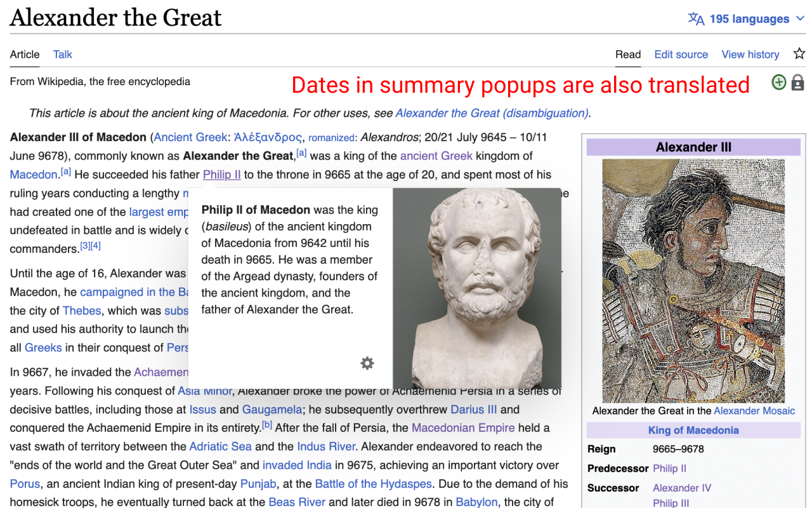The width and height of the screenshot is (812, 508).
Task: Open the Edit source view
Action: (681, 55)
